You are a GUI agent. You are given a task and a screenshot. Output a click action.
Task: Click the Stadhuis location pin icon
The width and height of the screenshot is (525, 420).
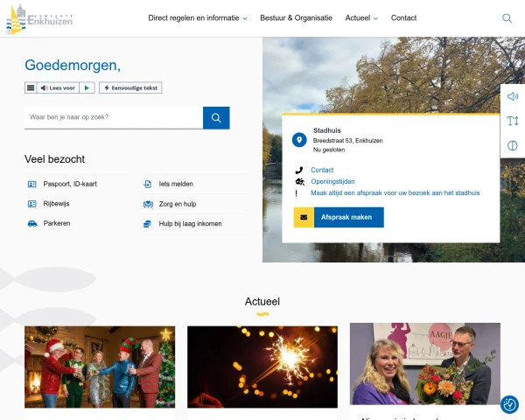tap(299, 140)
